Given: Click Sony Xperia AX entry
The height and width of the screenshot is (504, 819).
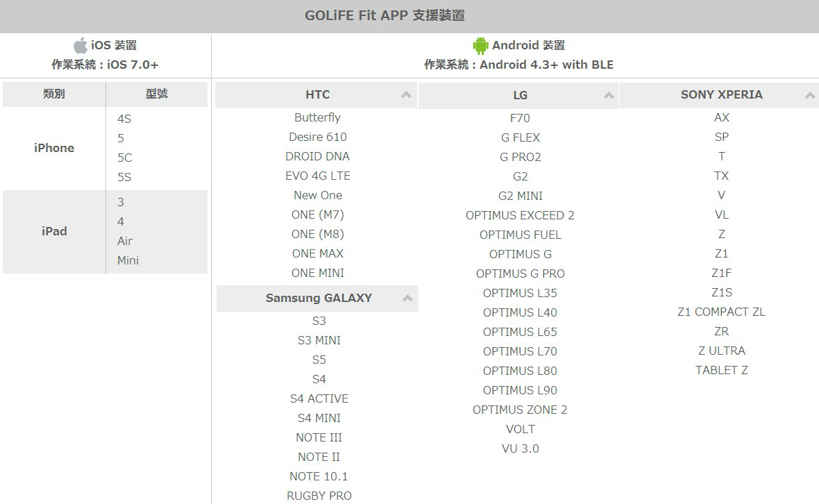Looking at the screenshot, I should coord(721,117).
